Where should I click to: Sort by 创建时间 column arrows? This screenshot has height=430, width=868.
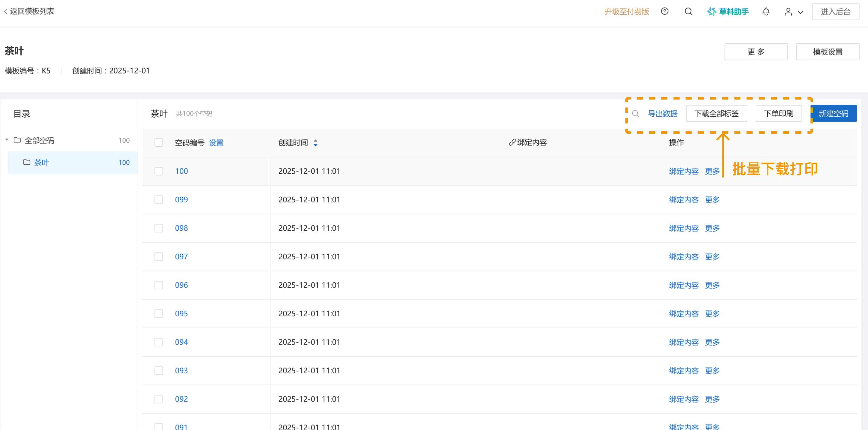coord(315,143)
